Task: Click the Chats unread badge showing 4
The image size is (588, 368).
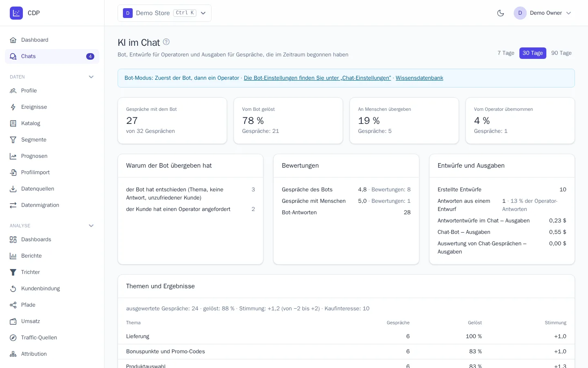Action: click(90, 56)
